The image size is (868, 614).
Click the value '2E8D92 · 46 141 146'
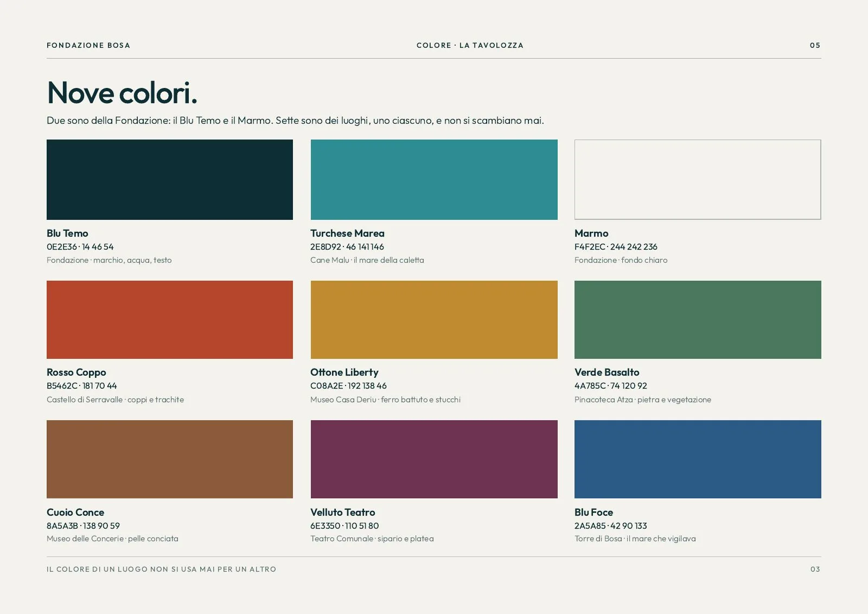(x=347, y=247)
